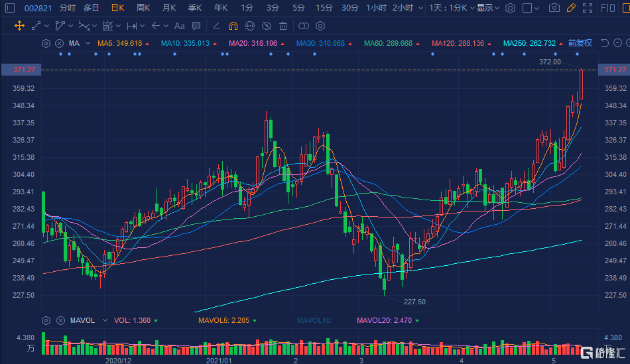The image size is (630, 364).
Task: Open MA indicator settings gear
Action: click(46, 43)
